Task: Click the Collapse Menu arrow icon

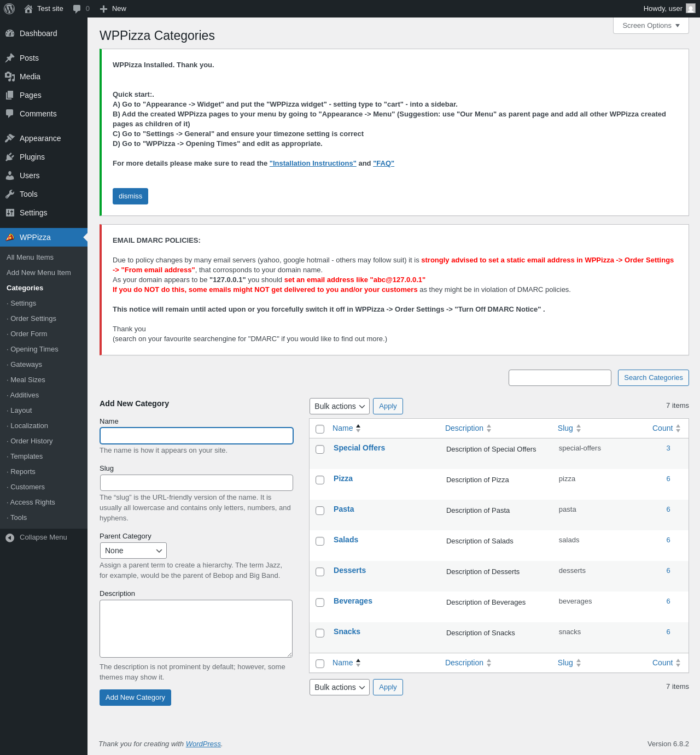Action: click(x=10, y=537)
